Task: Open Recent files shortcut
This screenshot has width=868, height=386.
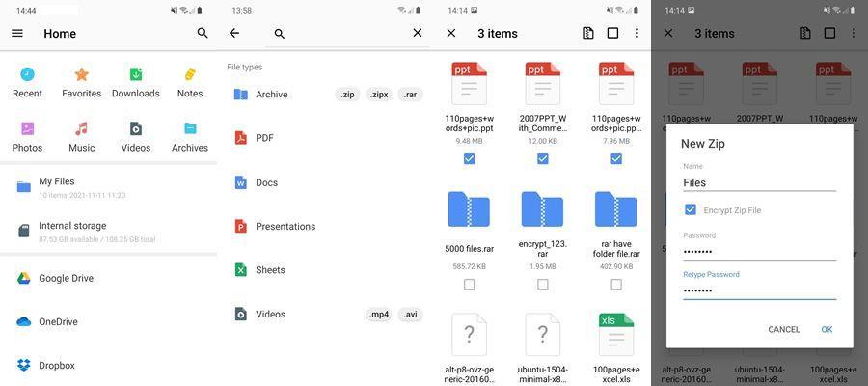Action: pos(27,83)
